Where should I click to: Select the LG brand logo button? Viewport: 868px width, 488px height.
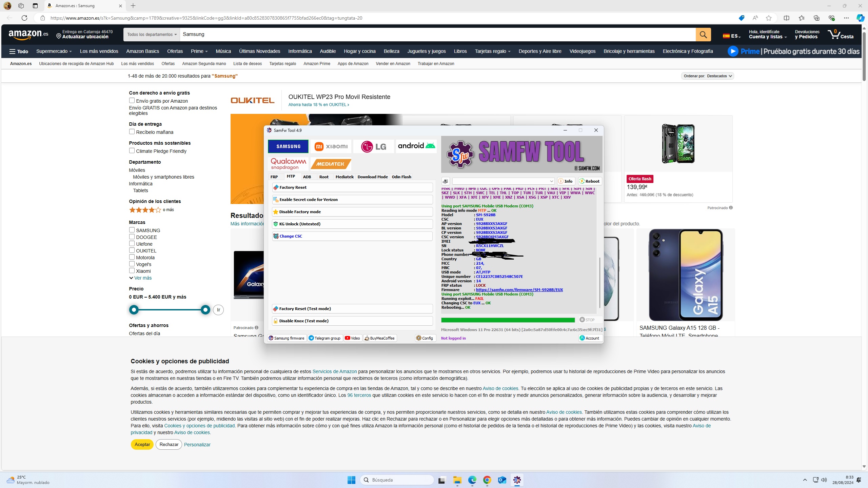click(x=373, y=146)
